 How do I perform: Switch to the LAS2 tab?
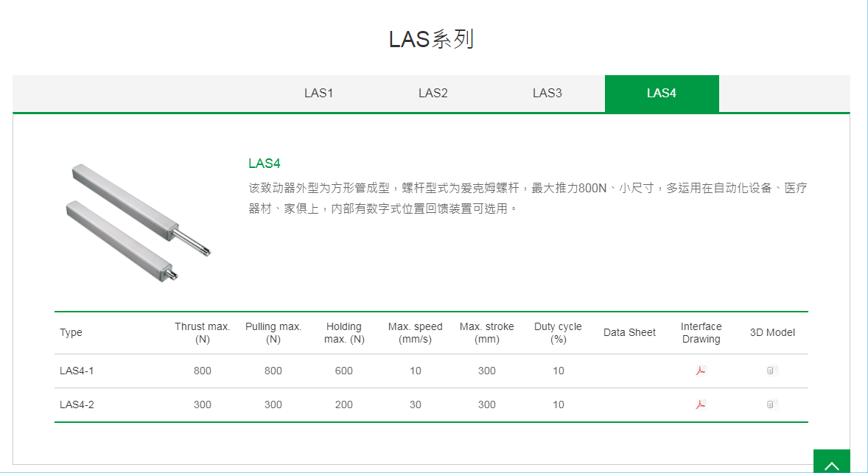[433, 93]
